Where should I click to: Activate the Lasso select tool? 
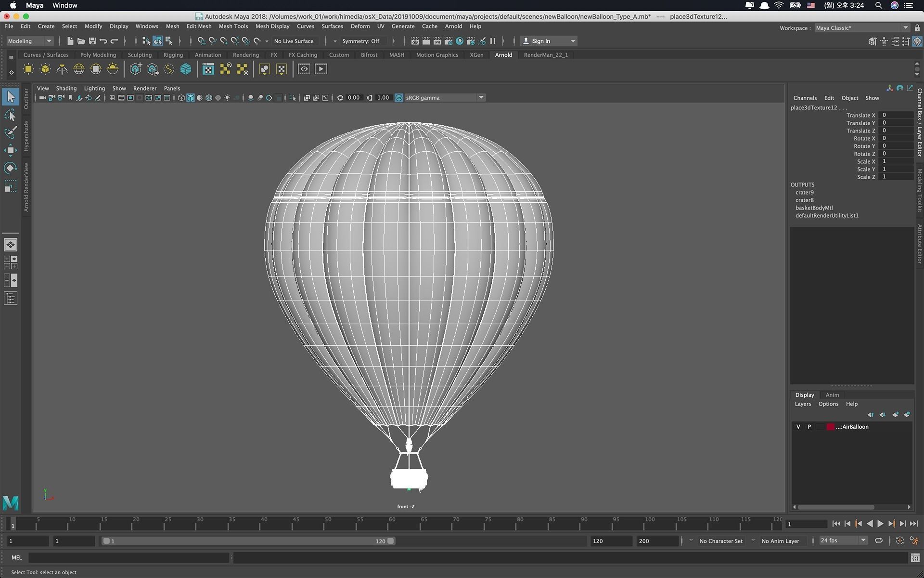[x=10, y=115]
